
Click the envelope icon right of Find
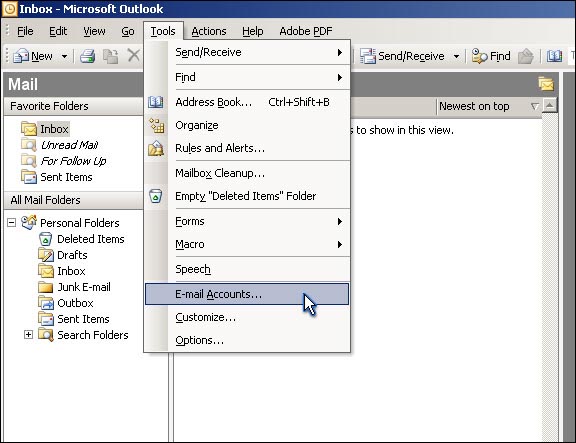tap(526, 56)
